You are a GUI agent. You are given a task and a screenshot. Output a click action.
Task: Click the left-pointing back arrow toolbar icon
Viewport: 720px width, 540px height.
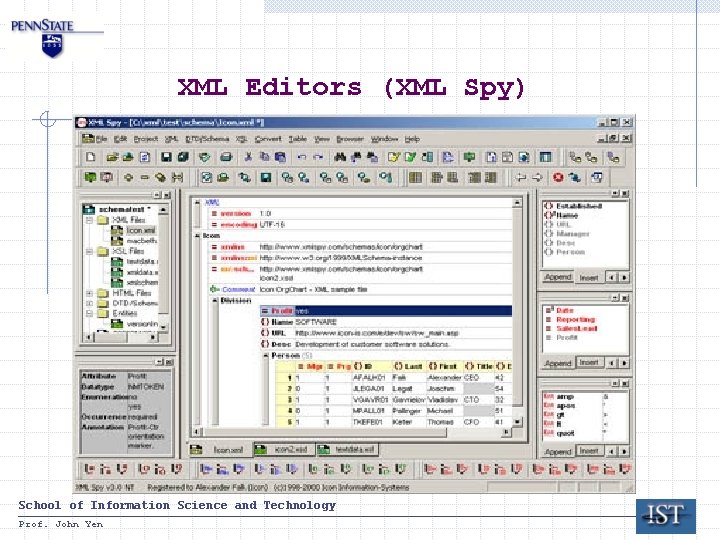tap(521, 177)
